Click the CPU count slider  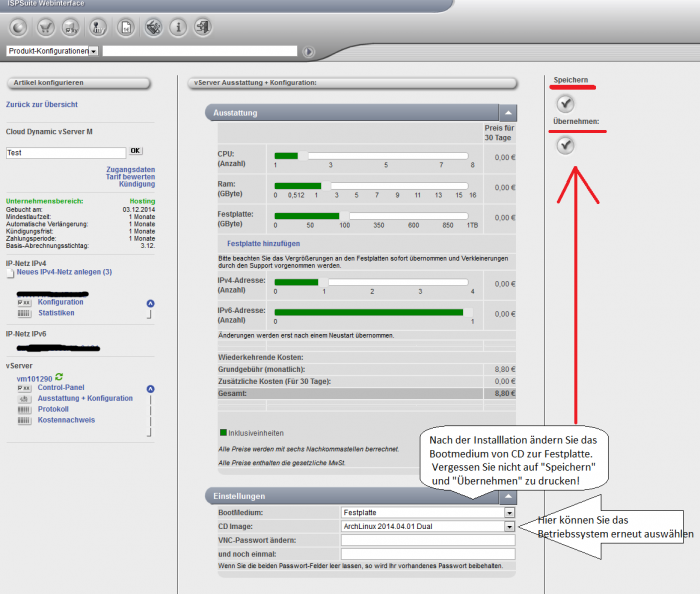pyautogui.click(x=372, y=156)
